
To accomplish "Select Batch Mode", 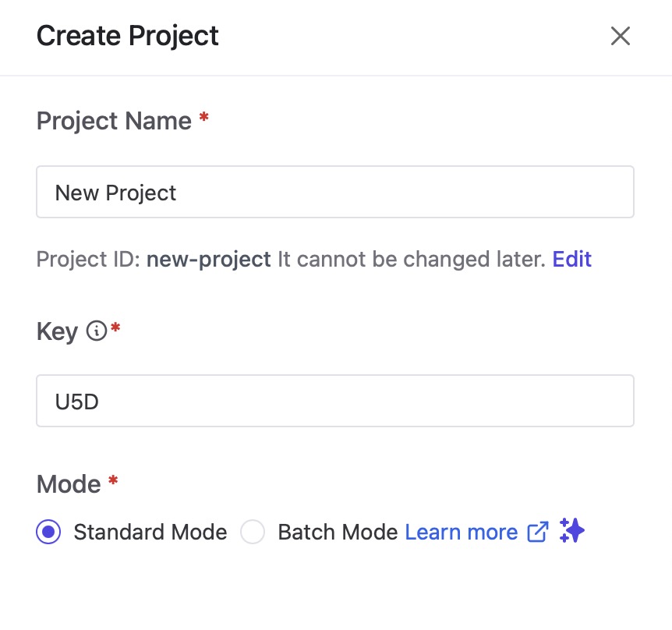I will click(x=253, y=532).
